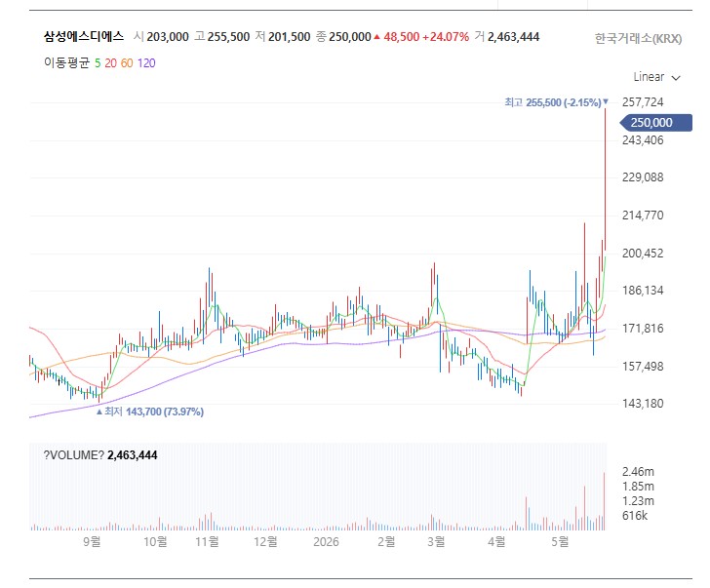The height and width of the screenshot is (588, 710).
Task: Click the 2026 date axis label
Action: pyautogui.click(x=326, y=541)
